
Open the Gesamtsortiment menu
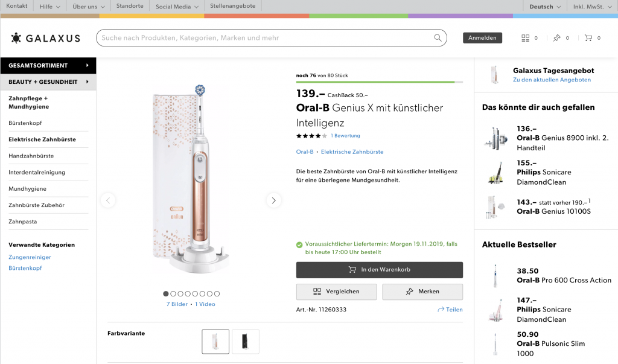[48, 65]
